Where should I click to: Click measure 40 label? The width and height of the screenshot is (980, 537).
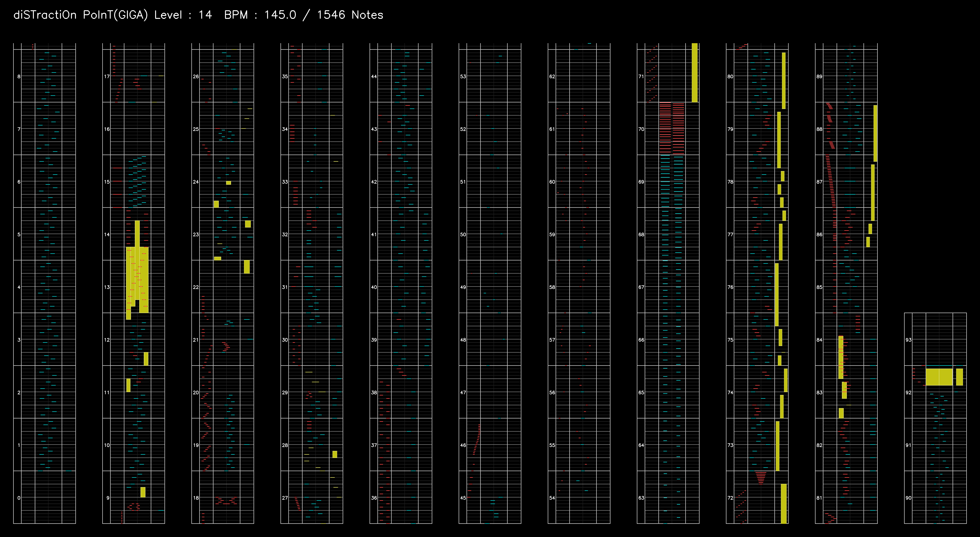pos(374,287)
